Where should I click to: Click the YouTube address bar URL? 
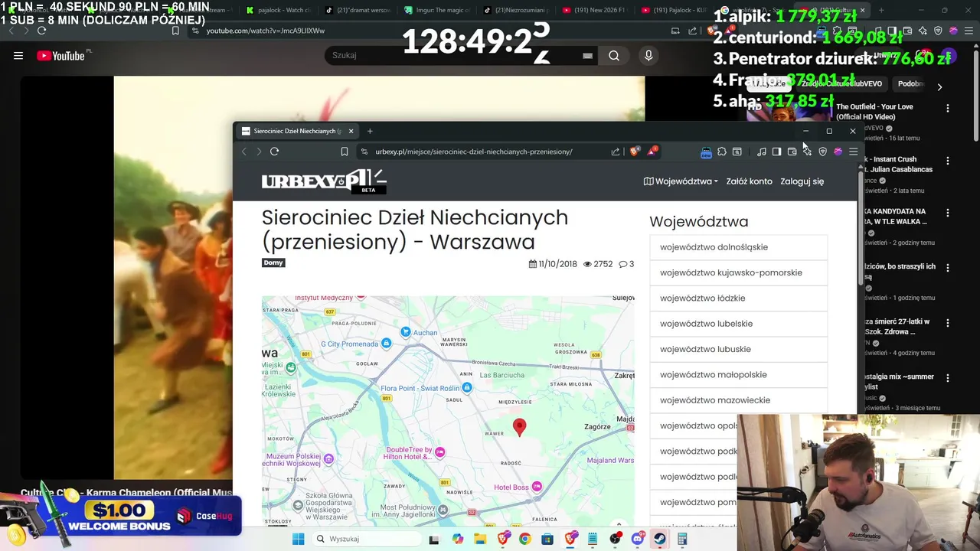266,31
